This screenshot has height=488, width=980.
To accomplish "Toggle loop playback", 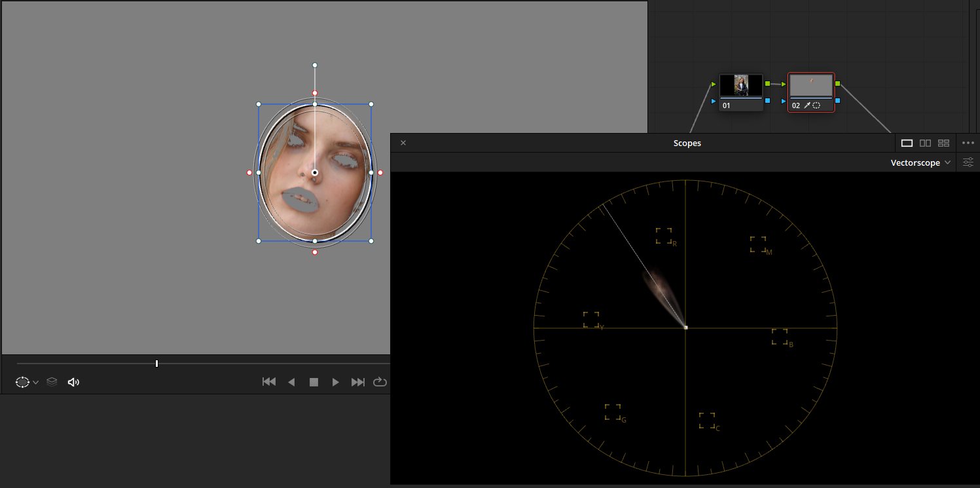I will pos(380,382).
